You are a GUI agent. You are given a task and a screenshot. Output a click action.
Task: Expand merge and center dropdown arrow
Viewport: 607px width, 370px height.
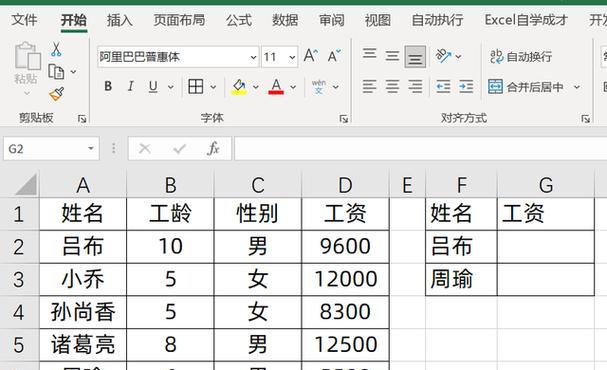click(x=577, y=87)
